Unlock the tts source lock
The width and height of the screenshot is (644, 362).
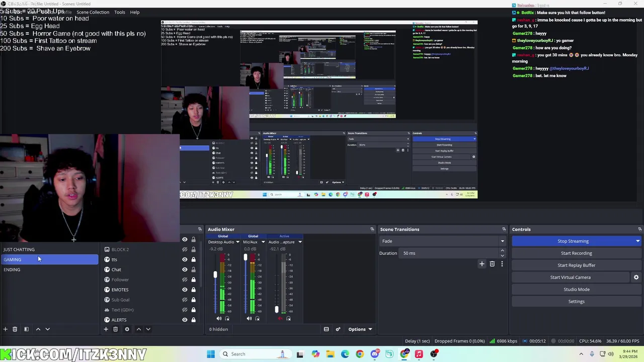[x=193, y=259]
